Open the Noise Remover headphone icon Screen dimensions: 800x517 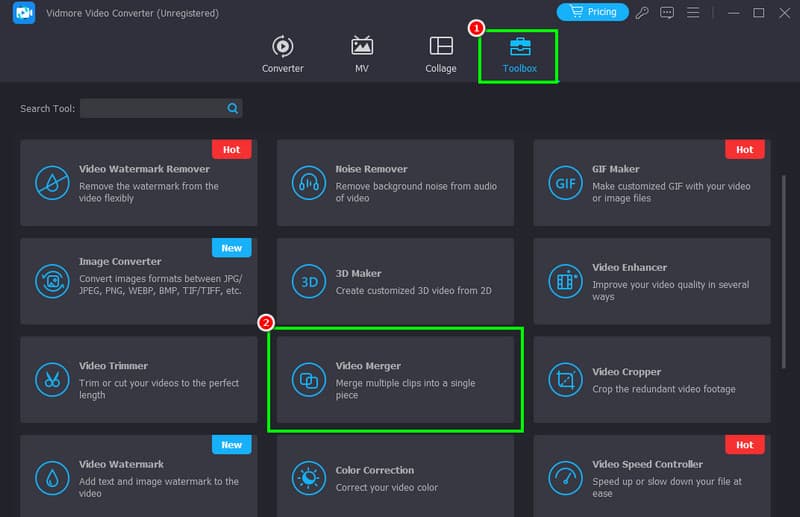[307, 183]
